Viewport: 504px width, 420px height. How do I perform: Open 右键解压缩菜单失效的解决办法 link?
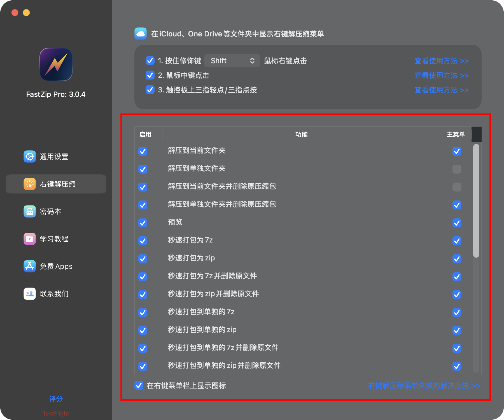point(424,386)
